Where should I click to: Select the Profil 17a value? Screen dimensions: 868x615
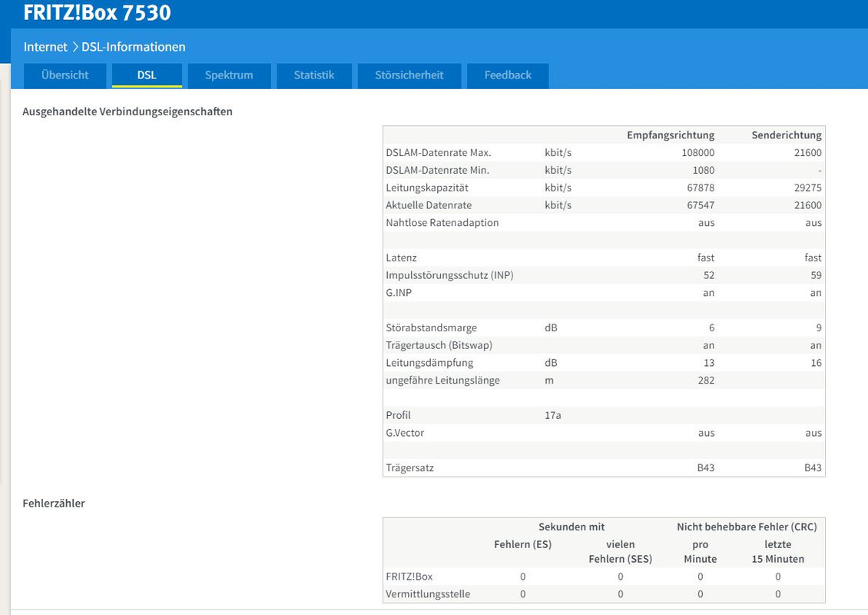pos(553,416)
